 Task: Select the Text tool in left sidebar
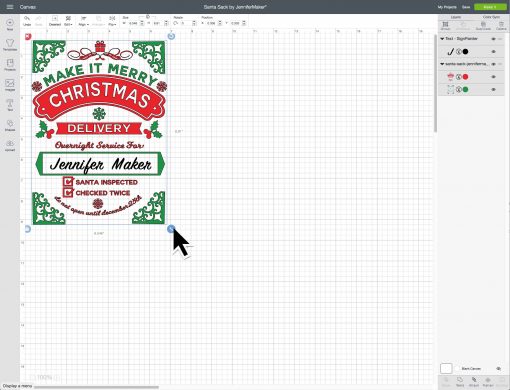tap(10, 105)
